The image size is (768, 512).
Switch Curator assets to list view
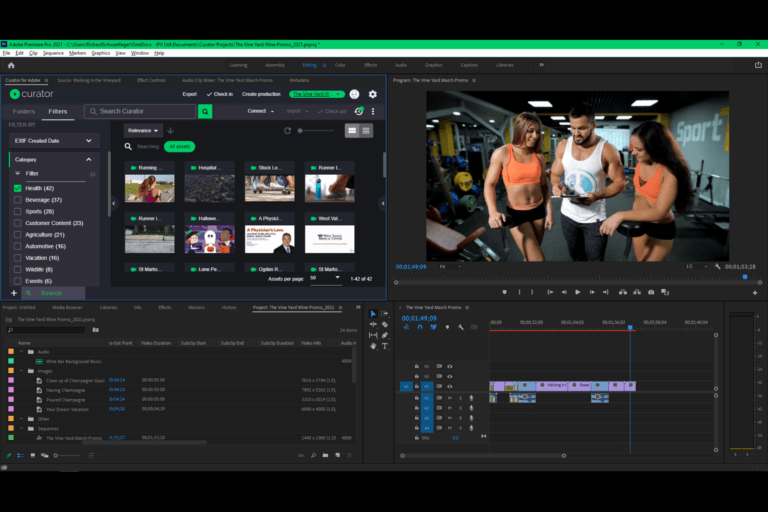(x=367, y=131)
